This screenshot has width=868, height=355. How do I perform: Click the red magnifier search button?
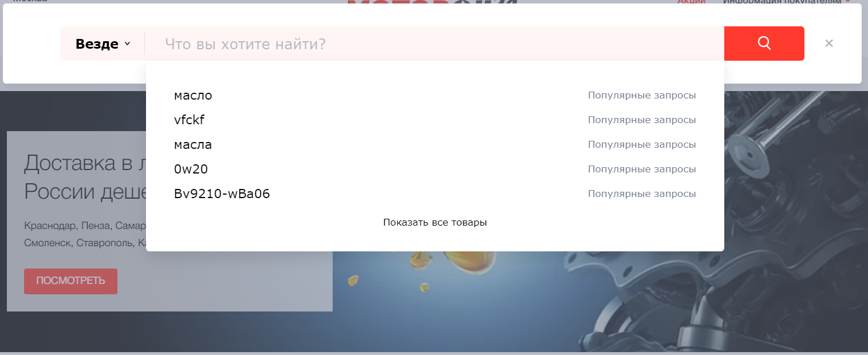tap(764, 44)
